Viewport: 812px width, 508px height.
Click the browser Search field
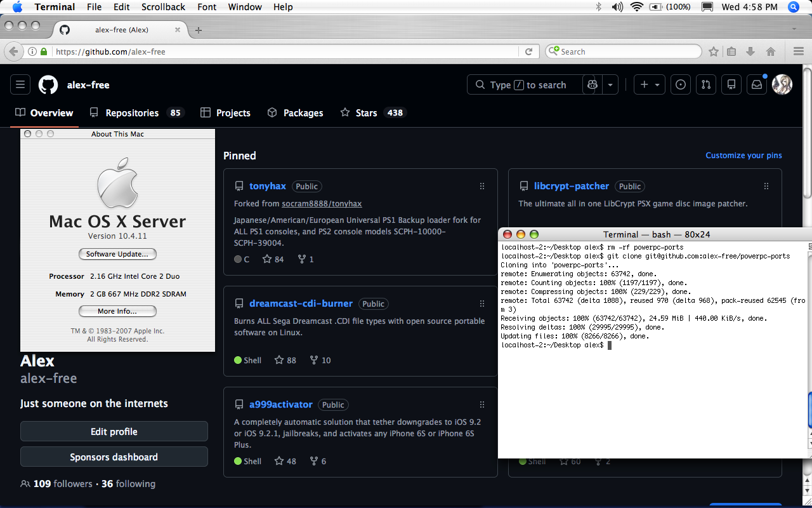(624, 51)
